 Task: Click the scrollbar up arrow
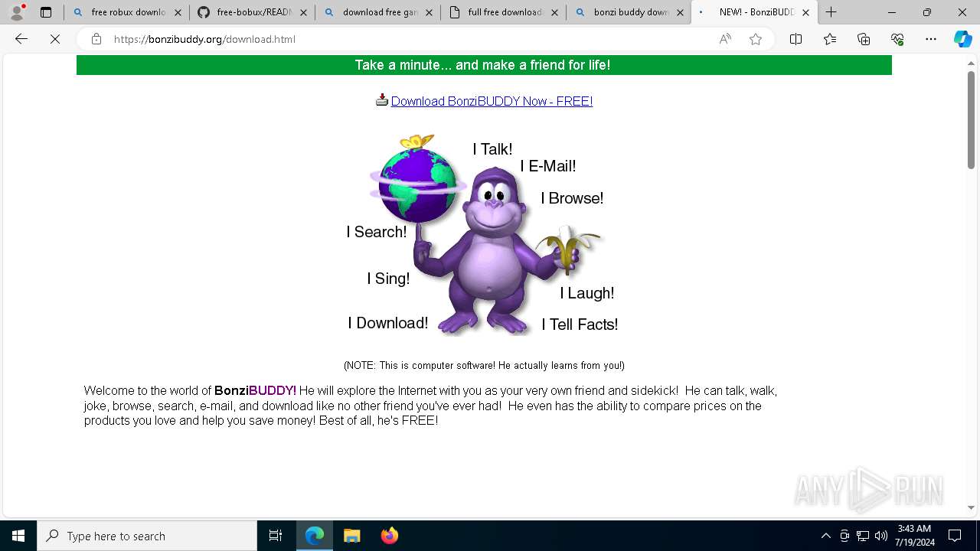pyautogui.click(x=971, y=62)
